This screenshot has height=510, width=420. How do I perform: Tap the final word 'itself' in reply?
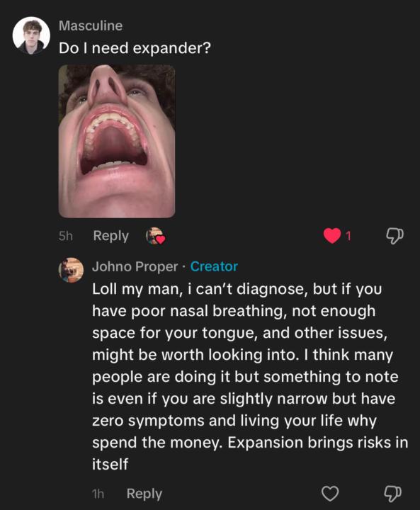(110, 464)
